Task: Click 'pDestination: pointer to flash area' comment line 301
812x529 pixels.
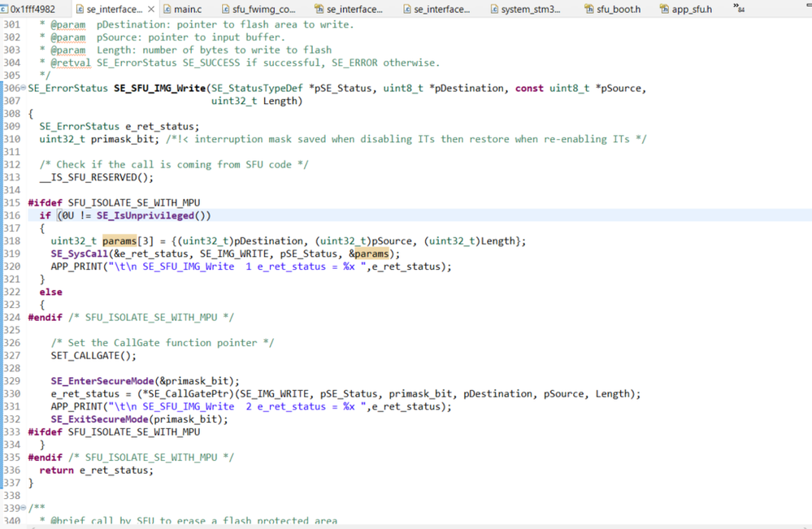Action: [225, 24]
